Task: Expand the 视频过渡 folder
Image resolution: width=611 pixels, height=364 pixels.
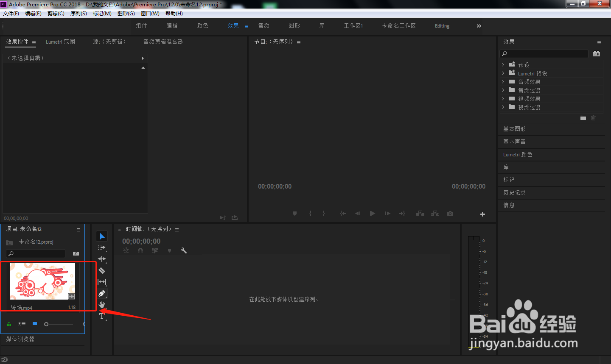Action: pyautogui.click(x=503, y=107)
